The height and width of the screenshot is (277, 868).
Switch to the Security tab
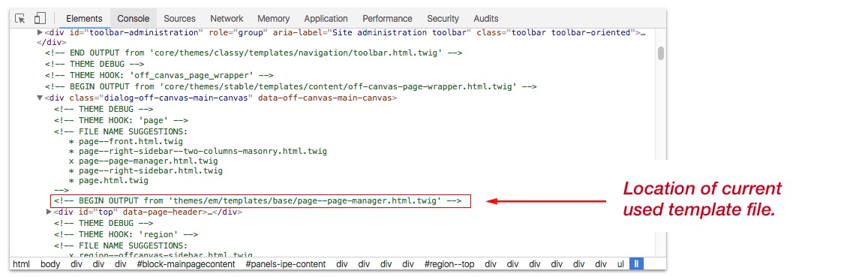(443, 18)
